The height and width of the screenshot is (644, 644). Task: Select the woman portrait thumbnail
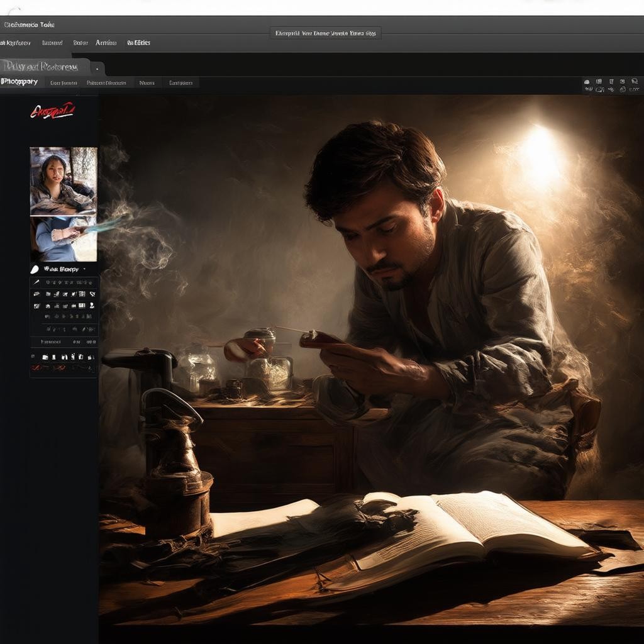click(x=64, y=181)
